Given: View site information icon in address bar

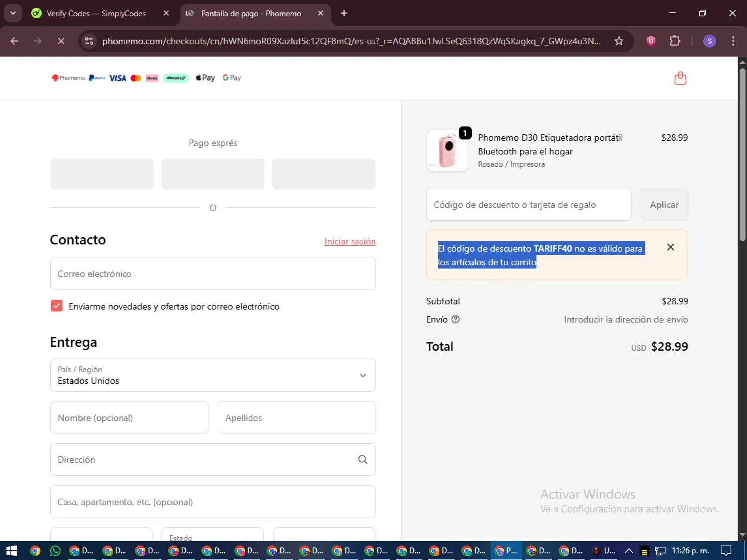Looking at the screenshot, I should tap(89, 41).
